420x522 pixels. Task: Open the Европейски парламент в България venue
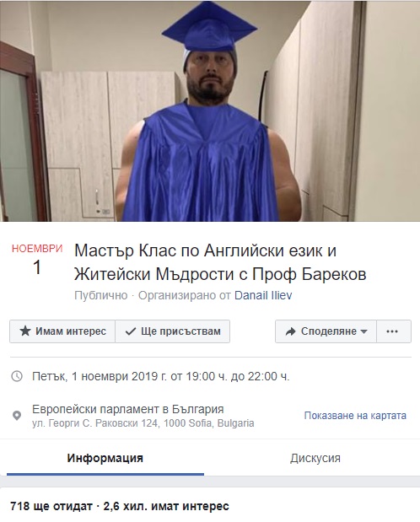(x=128, y=409)
